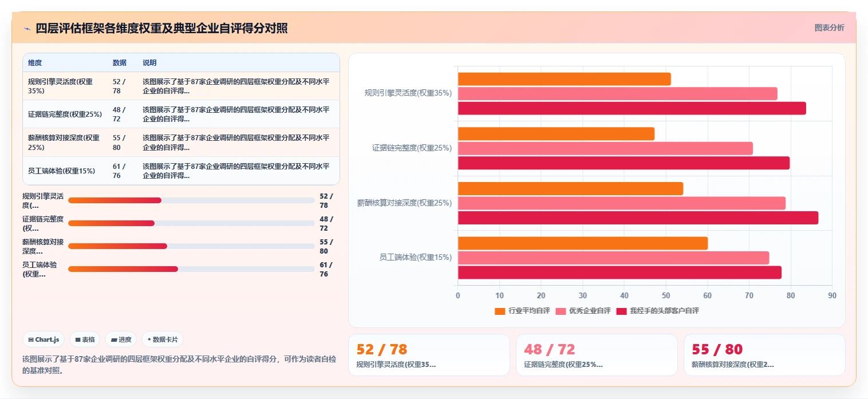Click progress value 61 / 76 beside bar
868x399 pixels.
[326, 269]
